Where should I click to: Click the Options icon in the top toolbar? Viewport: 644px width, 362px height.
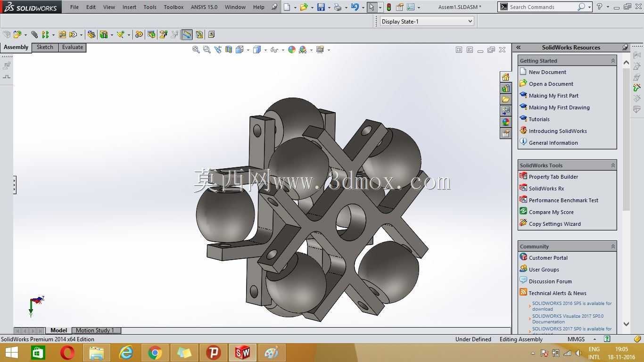point(411,7)
